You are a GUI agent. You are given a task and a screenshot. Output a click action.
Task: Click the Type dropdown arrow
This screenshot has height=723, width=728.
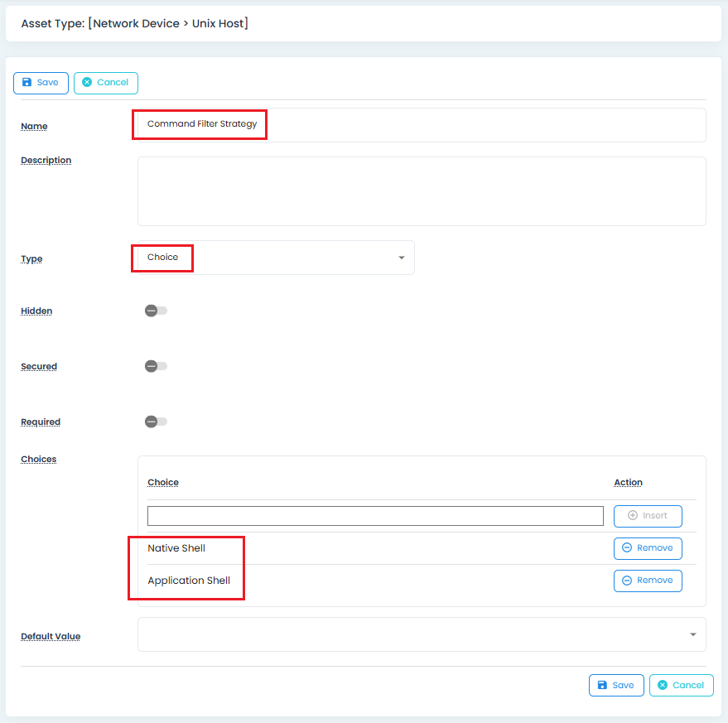[x=402, y=258]
